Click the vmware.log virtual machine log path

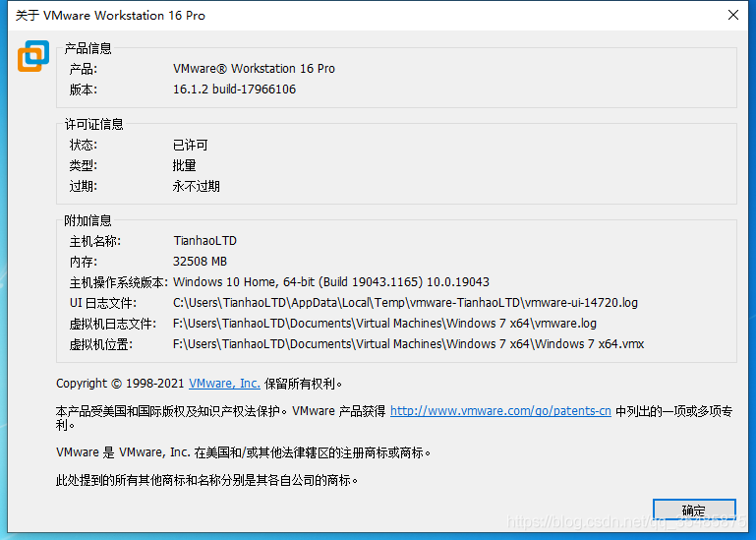pyautogui.click(x=384, y=324)
